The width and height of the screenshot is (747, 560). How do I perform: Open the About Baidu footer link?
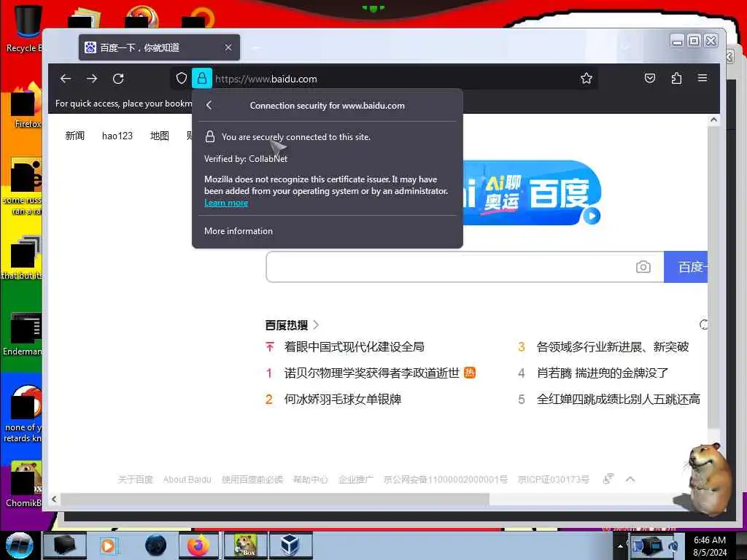[x=187, y=480]
